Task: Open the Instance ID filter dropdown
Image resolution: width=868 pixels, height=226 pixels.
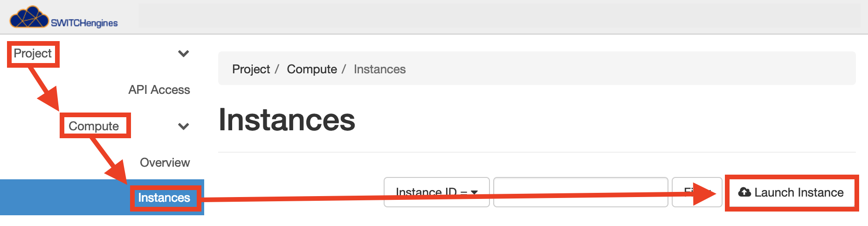Action: [x=437, y=192]
